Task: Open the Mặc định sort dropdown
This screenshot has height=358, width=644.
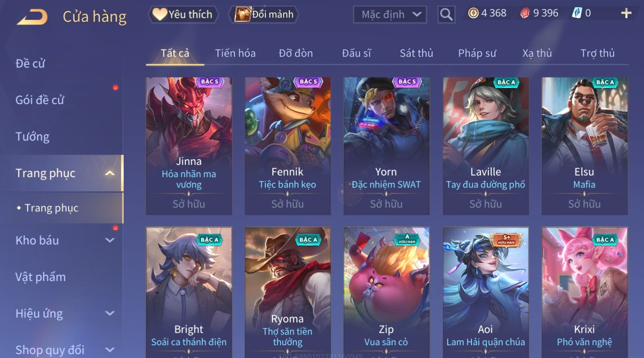Action: (x=390, y=15)
